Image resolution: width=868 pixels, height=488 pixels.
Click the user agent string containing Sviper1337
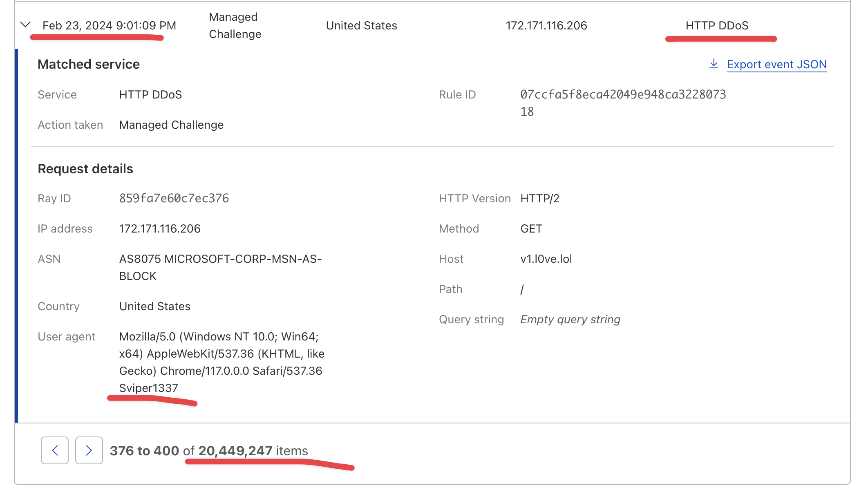click(148, 388)
